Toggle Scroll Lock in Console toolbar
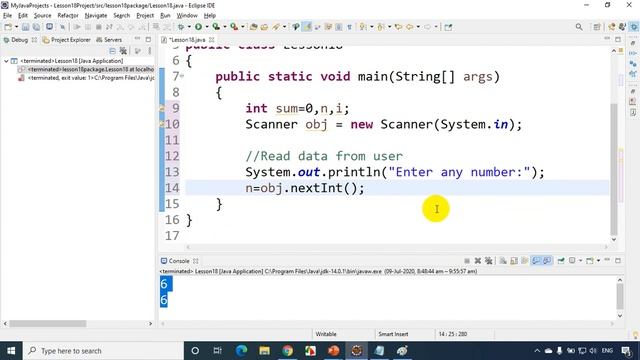Image resolution: width=640 pixels, height=360 pixels. [x=514, y=261]
